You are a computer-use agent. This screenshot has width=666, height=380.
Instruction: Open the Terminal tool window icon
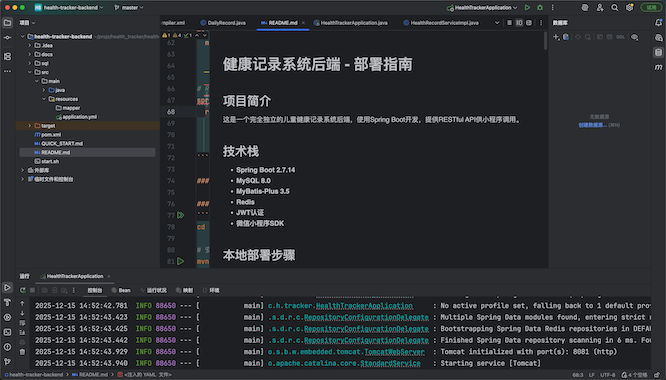(x=8, y=332)
